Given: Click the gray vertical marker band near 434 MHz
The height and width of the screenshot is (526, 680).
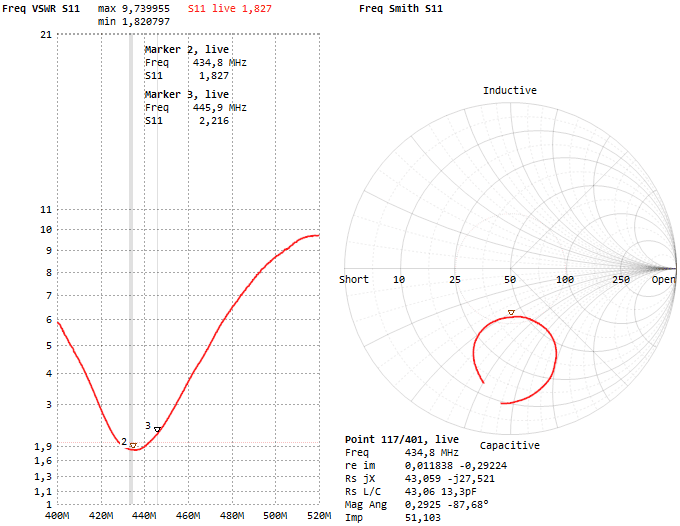Looking at the screenshot, I should click(131, 269).
